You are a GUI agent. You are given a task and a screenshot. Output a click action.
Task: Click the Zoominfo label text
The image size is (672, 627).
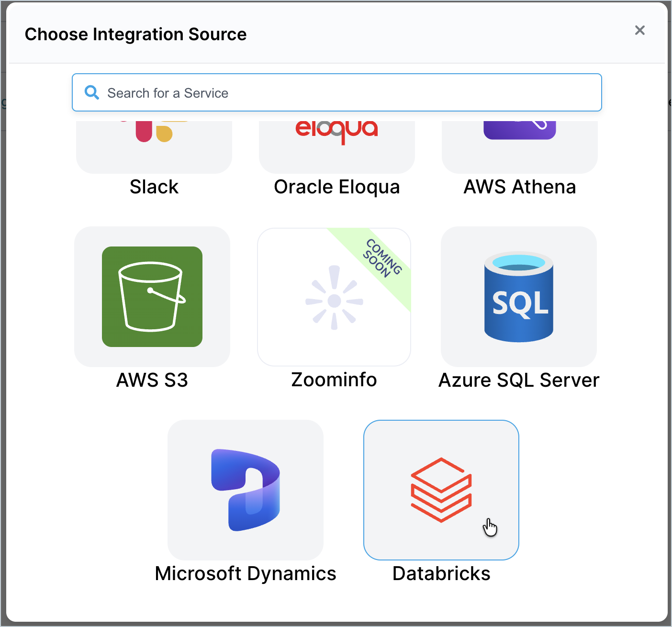click(334, 380)
